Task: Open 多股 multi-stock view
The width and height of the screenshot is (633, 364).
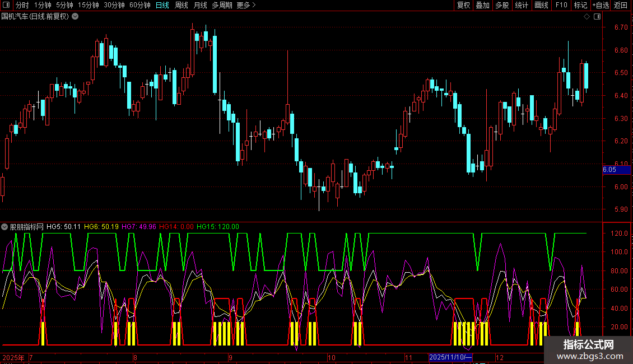Action: tap(502, 5)
